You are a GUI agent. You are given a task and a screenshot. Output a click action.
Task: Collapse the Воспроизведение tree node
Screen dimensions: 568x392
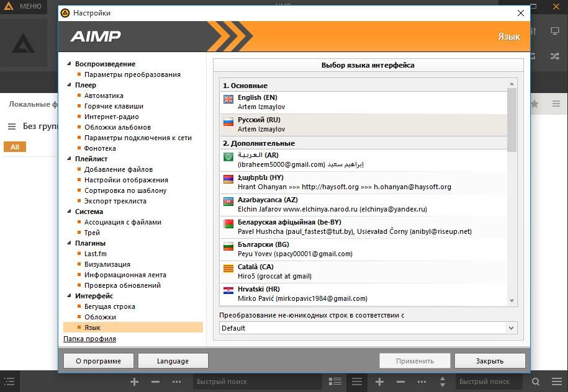pyautogui.click(x=69, y=64)
